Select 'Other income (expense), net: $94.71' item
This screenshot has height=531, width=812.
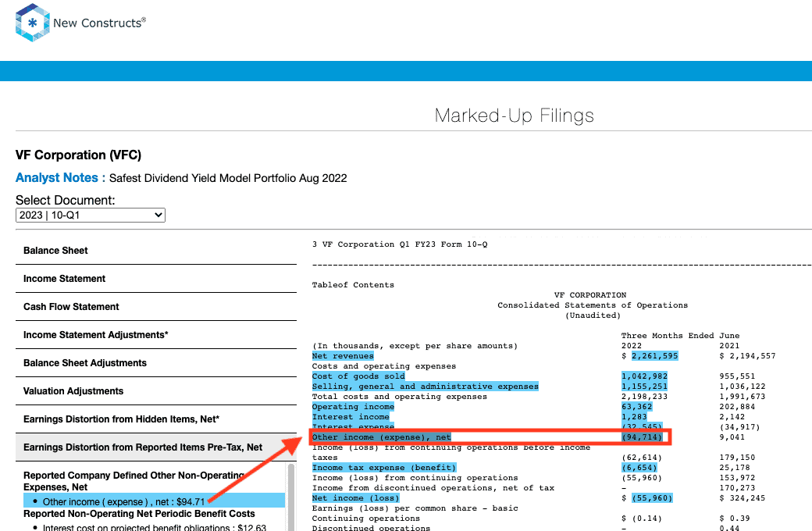[x=155, y=501]
